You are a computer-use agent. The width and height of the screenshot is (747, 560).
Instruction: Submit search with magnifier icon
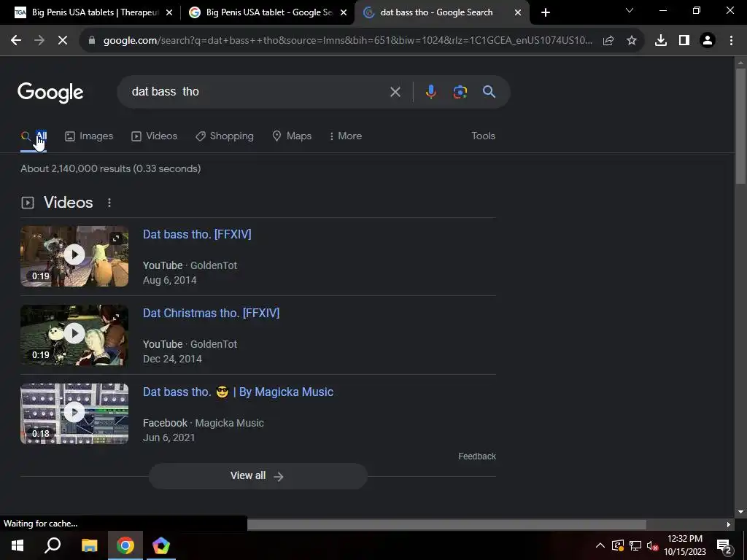[x=489, y=91]
